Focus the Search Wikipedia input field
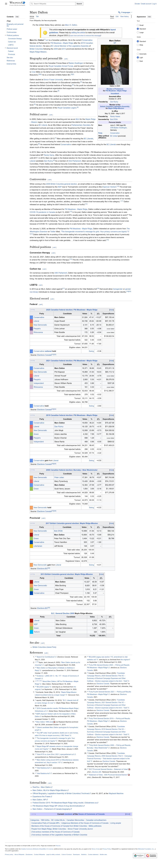 [x=54, y=4]
